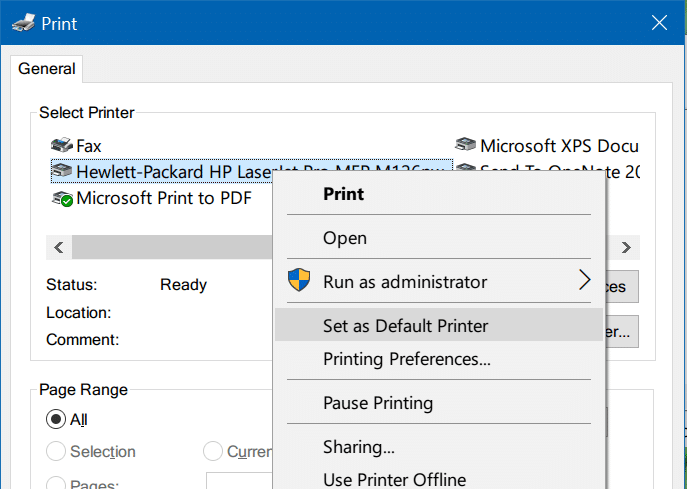Image resolution: width=687 pixels, height=489 pixels.
Task: Open Printing Preferences... from context menu
Action: point(439,359)
